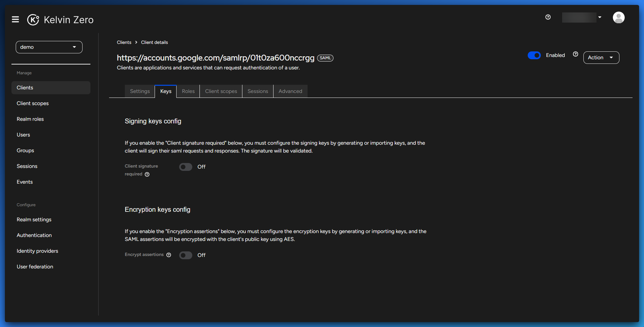Open the help icon in top bar
The width and height of the screenshot is (644, 327).
[548, 17]
